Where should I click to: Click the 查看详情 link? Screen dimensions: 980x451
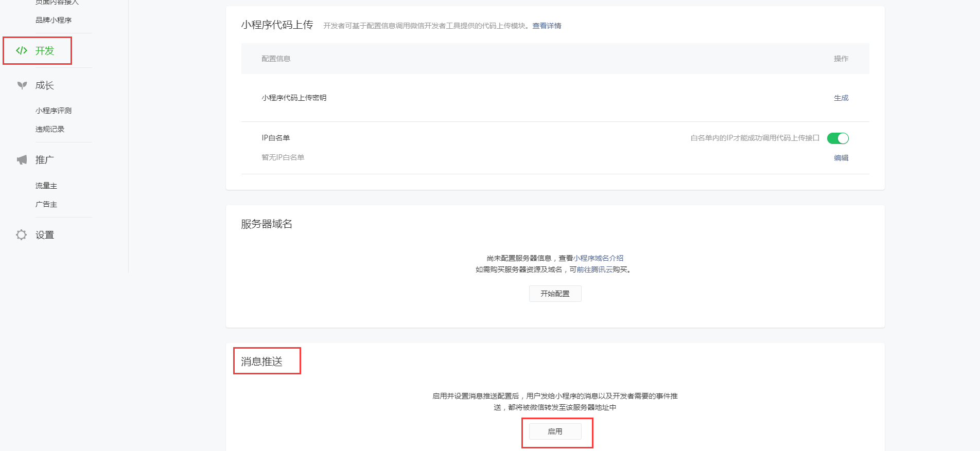point(547,26)
